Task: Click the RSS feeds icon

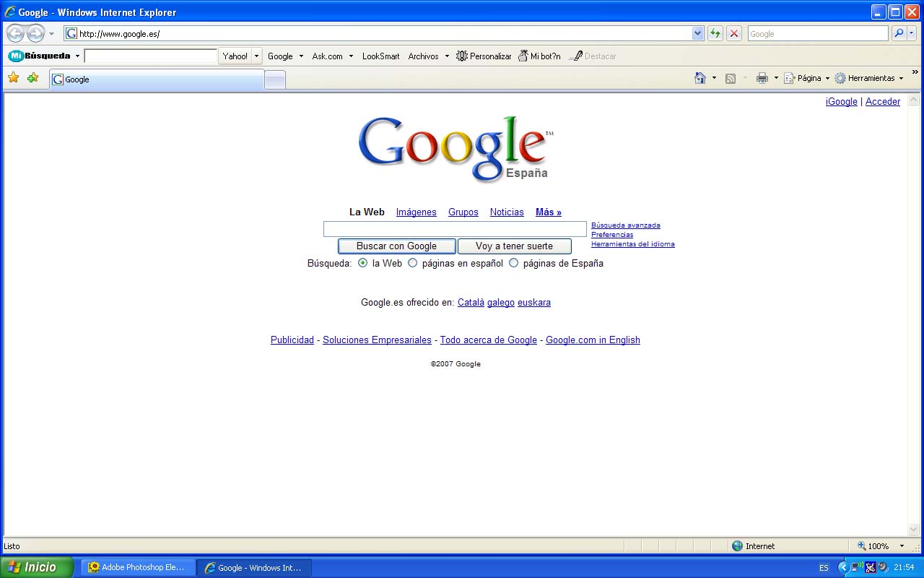Action: (x=731, y=78)
